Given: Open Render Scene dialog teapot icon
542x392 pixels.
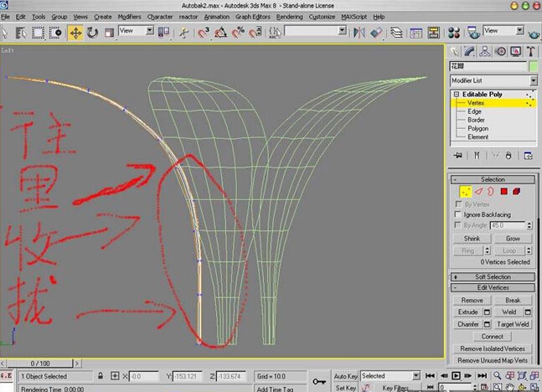Looking at the screenshot, I should tap(473, 33).
